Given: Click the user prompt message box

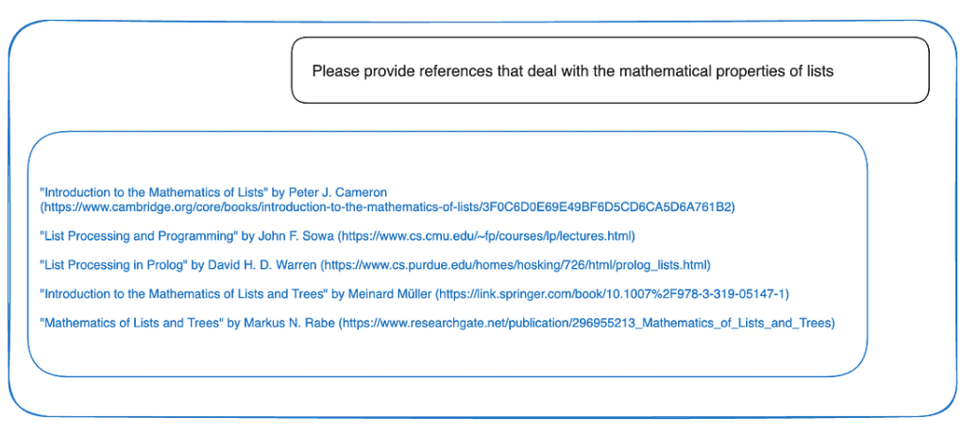Looking at the screenshot, I should 610,70.
